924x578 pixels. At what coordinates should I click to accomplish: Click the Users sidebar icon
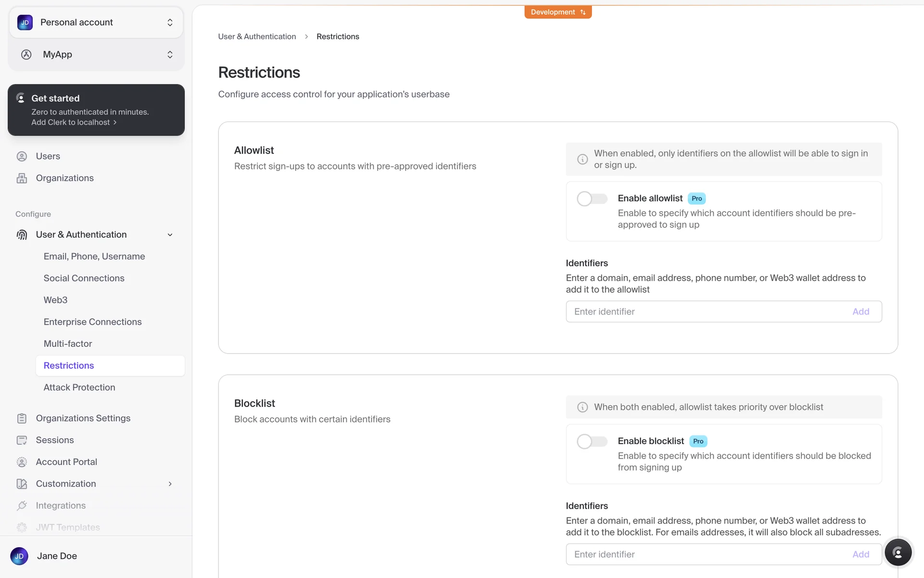click(22, 156)
